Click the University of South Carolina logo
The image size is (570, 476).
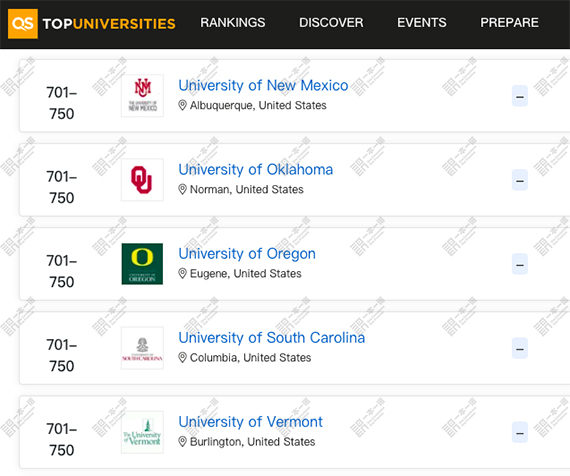(x=142, y=348)
